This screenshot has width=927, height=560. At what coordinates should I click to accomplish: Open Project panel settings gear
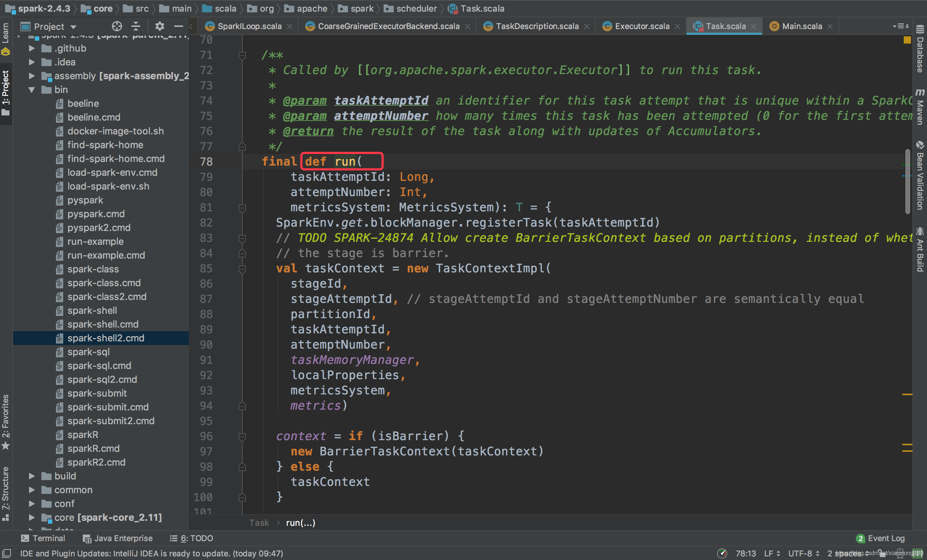click(x=159, y=26)
